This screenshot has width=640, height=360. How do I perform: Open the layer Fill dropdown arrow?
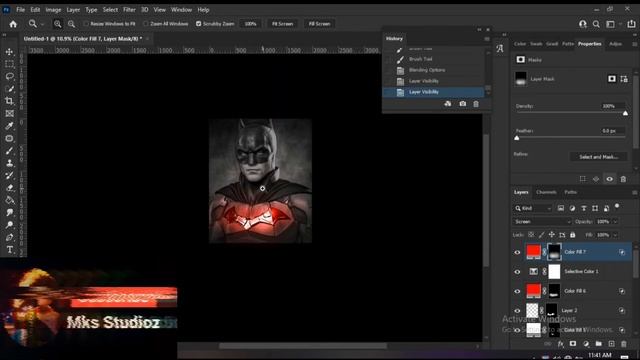coord(615,235)
